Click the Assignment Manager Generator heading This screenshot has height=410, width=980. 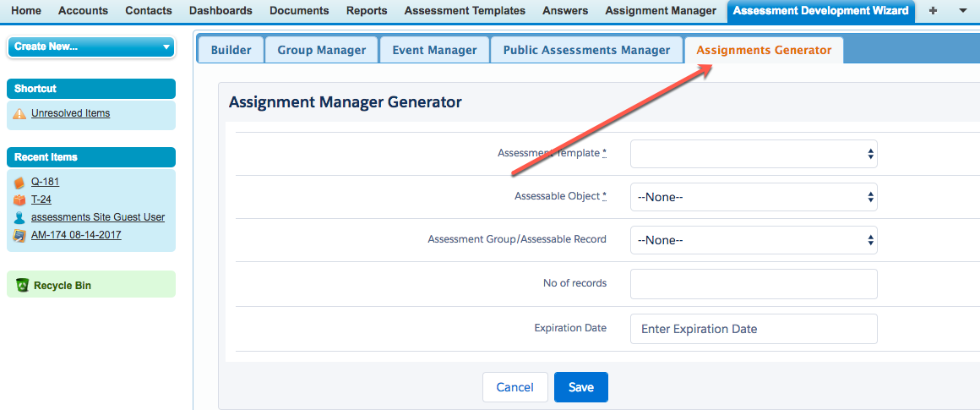[346, 102]
